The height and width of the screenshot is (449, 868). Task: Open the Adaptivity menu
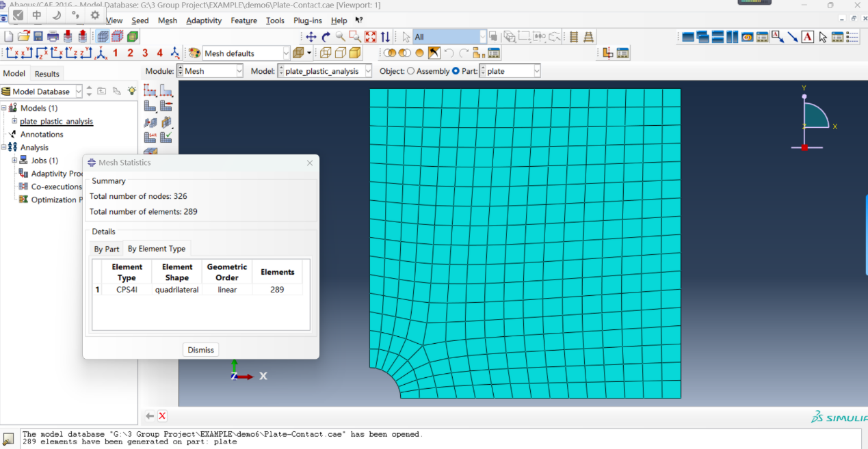(204, 21)
